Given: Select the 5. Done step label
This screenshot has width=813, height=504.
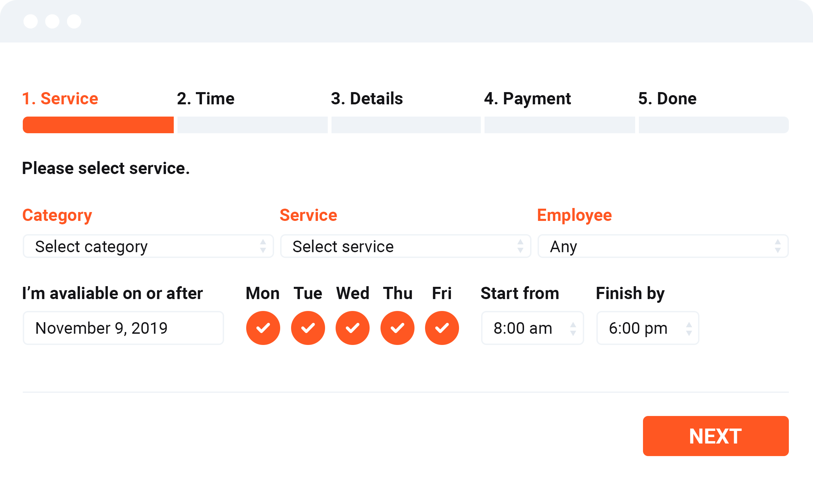Looking at the screenshot, I should coord(667,99).
